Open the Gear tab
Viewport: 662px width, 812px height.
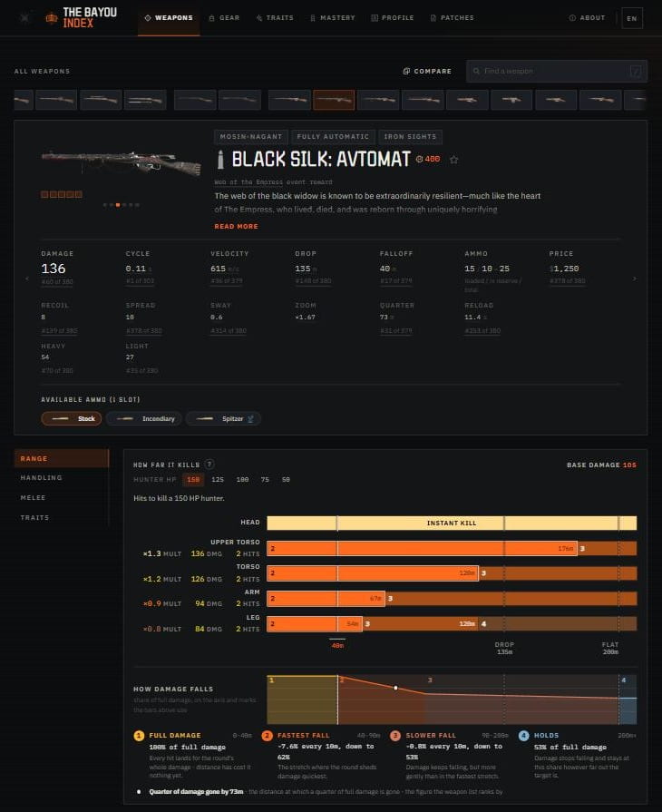[224, 17]
